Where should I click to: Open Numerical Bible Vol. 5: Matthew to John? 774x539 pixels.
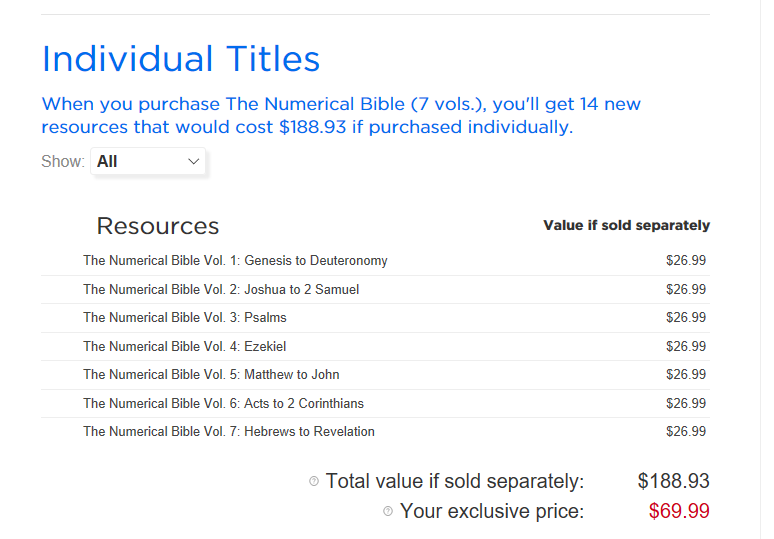coord(211,375)
